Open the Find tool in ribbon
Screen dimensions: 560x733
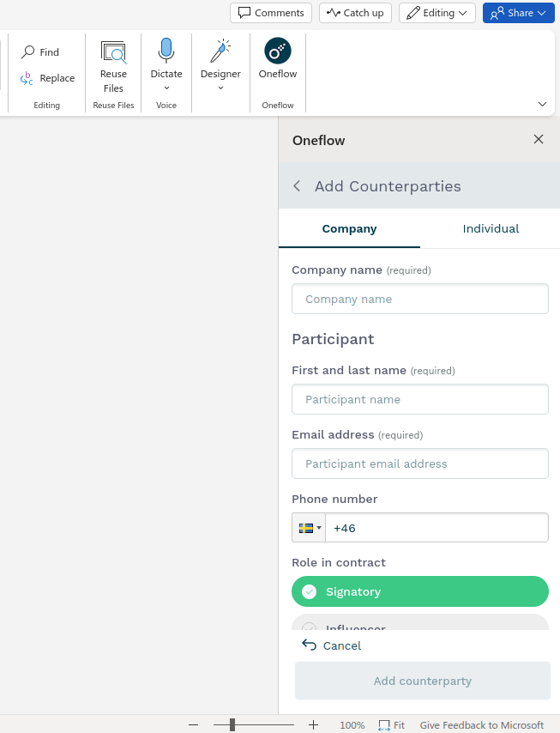coord(40,51)
